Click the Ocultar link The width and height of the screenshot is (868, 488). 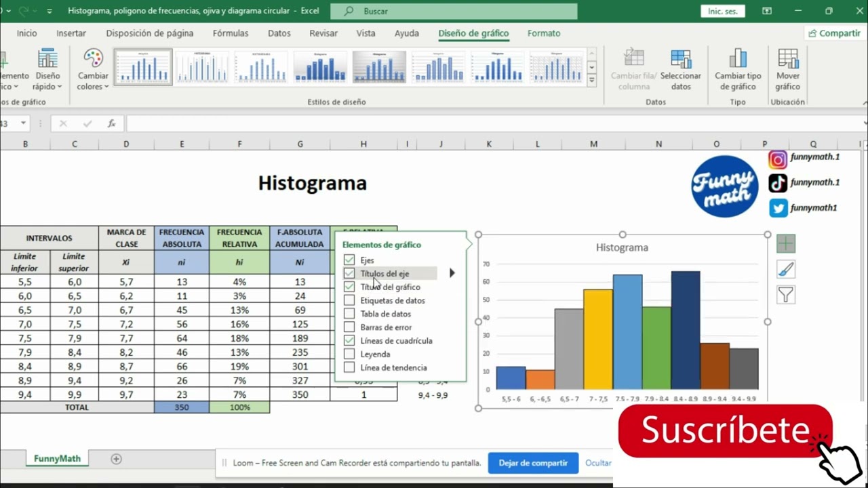(x=598, y=463)
